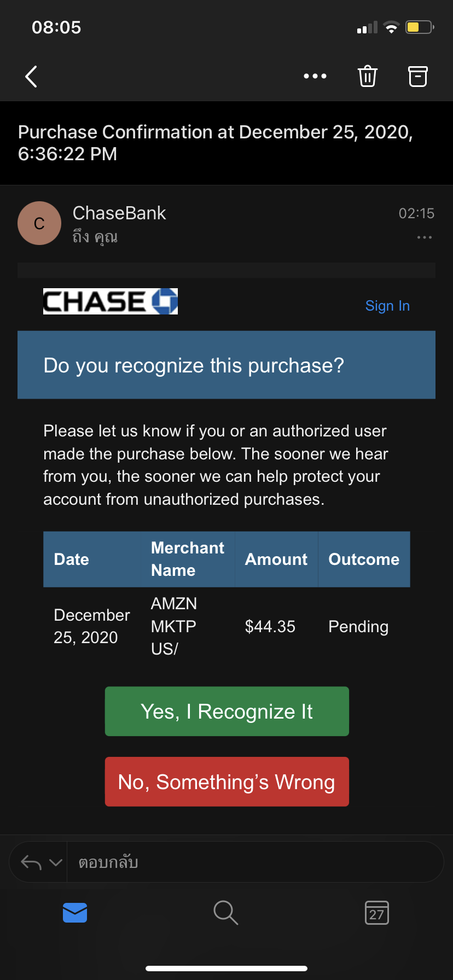The image size is (453, 980).
Task: Tap the Chase logo image
Action: pos(111,301)
